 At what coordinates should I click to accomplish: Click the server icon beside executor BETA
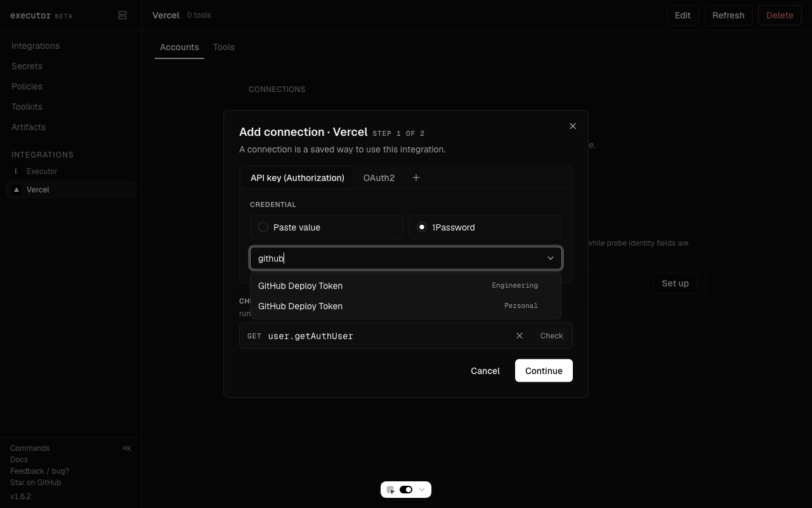122,15
